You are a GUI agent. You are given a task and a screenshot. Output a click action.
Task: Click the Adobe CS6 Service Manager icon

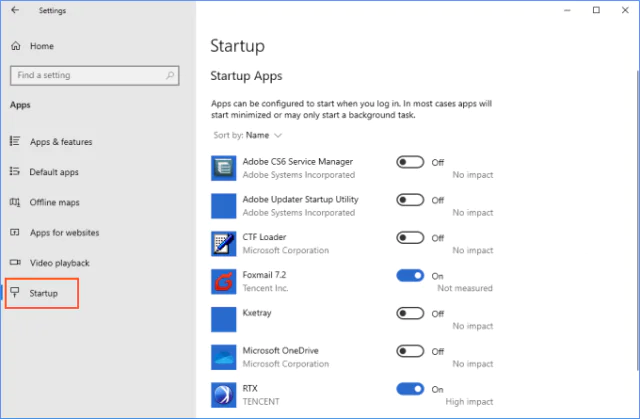point(223,168)
